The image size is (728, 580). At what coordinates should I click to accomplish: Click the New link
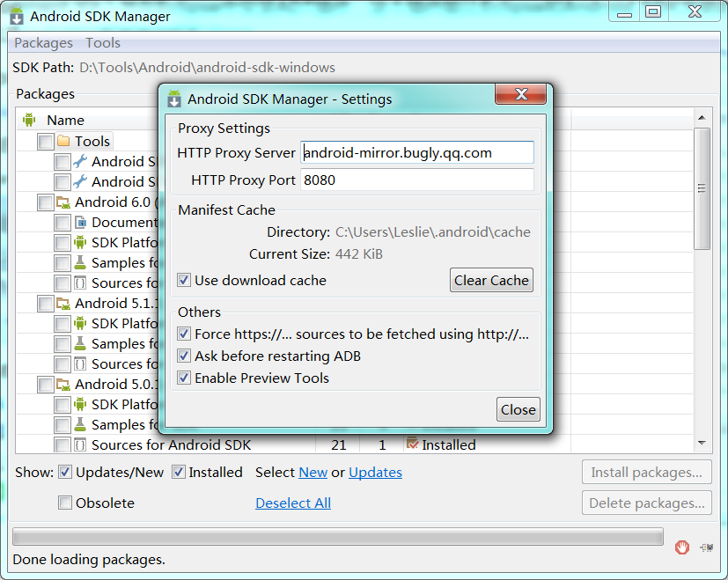[x=313, y=473]
